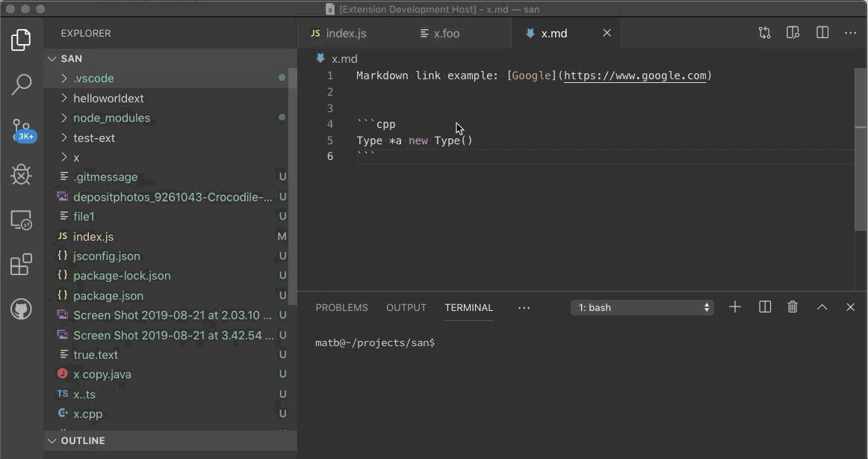The width and height of the screenshot is (868, 459).
Task: Maximize the panel with up chevron
Action: (822, 307)
